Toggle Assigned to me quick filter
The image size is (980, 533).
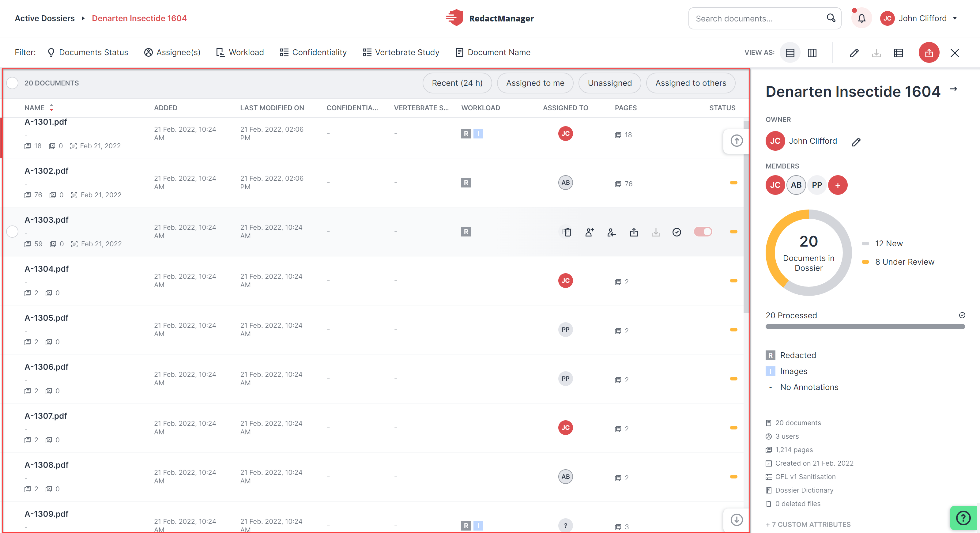click(x=535, y=83)
